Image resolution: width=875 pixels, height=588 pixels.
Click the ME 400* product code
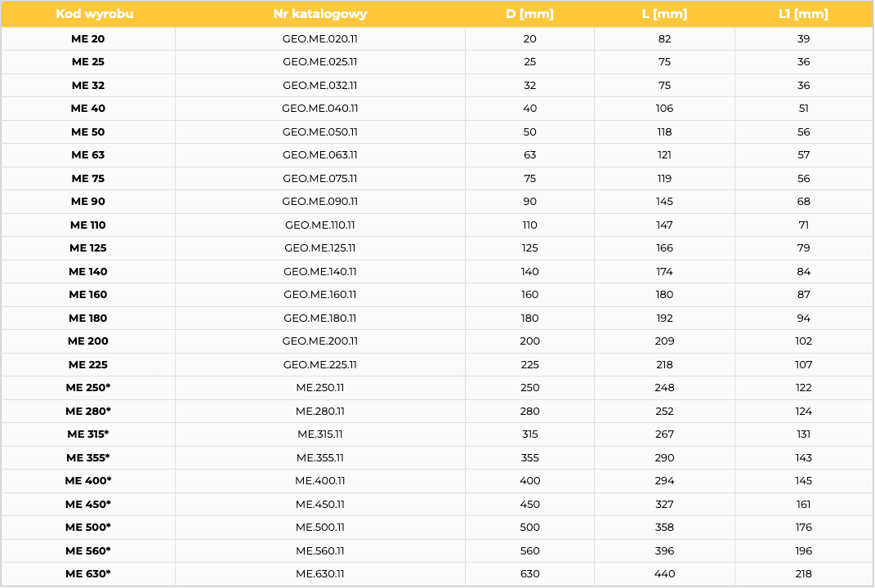tap(88, 480)
